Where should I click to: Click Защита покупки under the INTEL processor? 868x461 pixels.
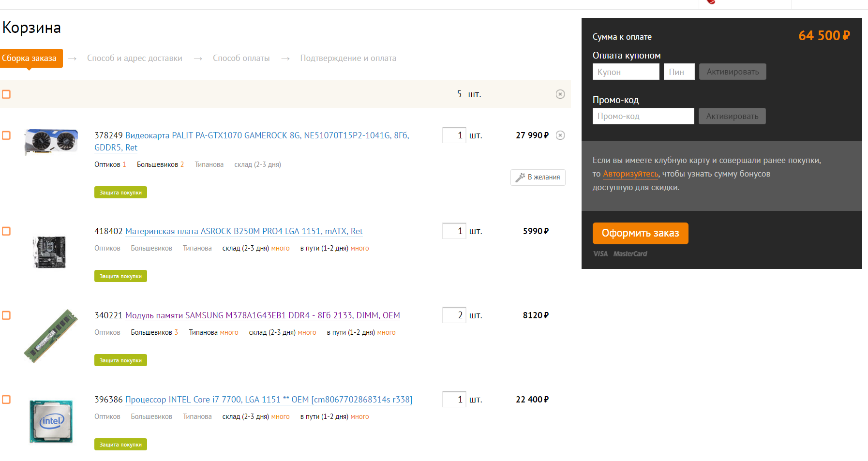120,445
